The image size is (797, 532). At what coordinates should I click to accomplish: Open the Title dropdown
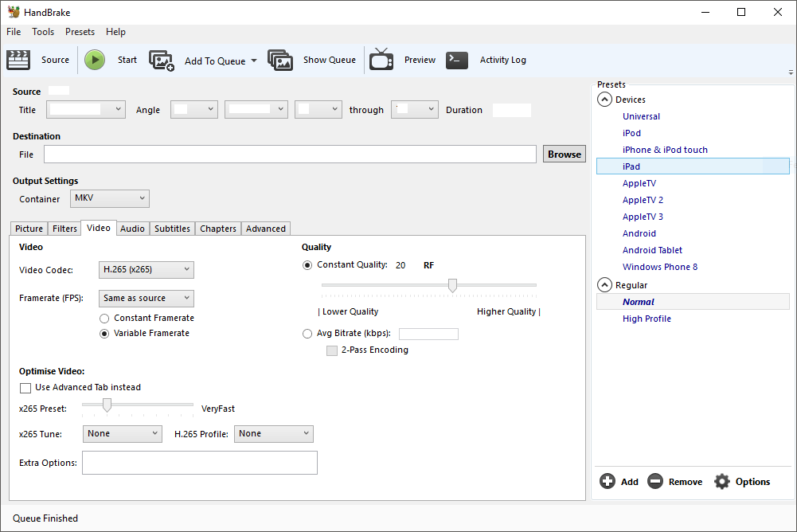click(x=86, y=109)
